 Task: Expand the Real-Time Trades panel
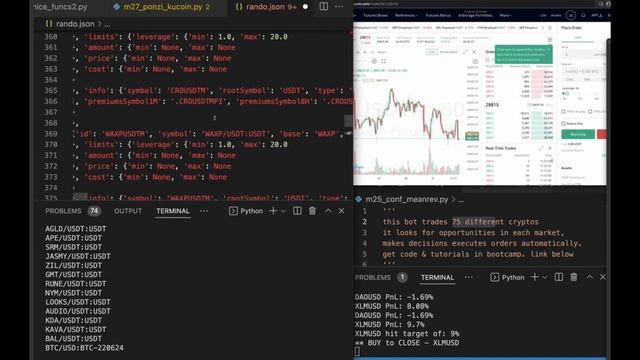pyautogui.click(x=541, y=149)
